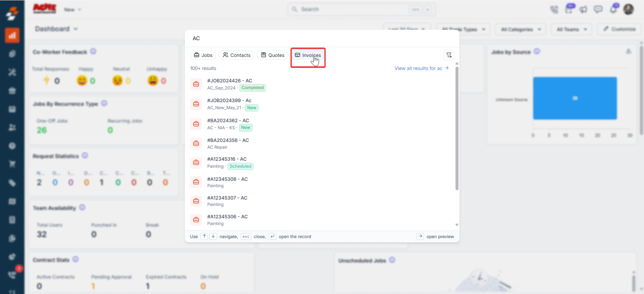Open result #BA2024362 - AC
Image resolution: width=644 pixels, height=294 pixels.
click(x=321, y=124)
